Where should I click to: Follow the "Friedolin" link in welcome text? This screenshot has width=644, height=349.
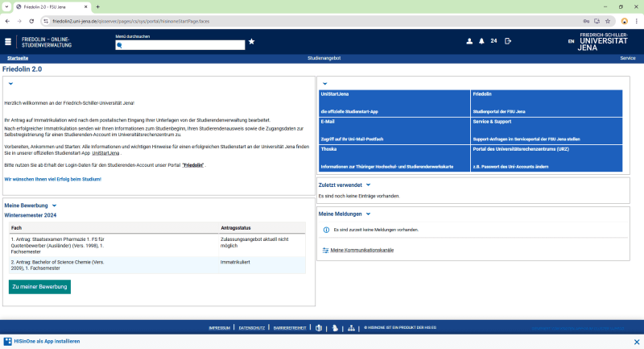[193, 165]
